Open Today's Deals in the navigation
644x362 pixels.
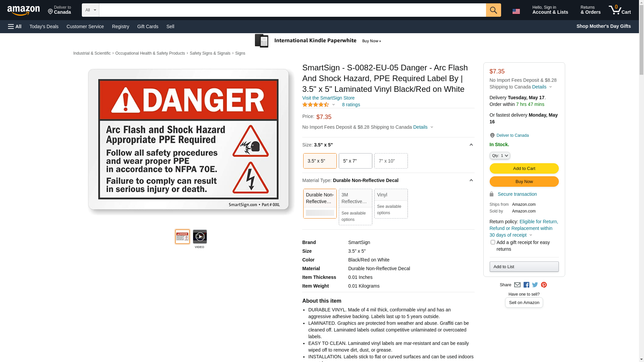click(44, 26)
